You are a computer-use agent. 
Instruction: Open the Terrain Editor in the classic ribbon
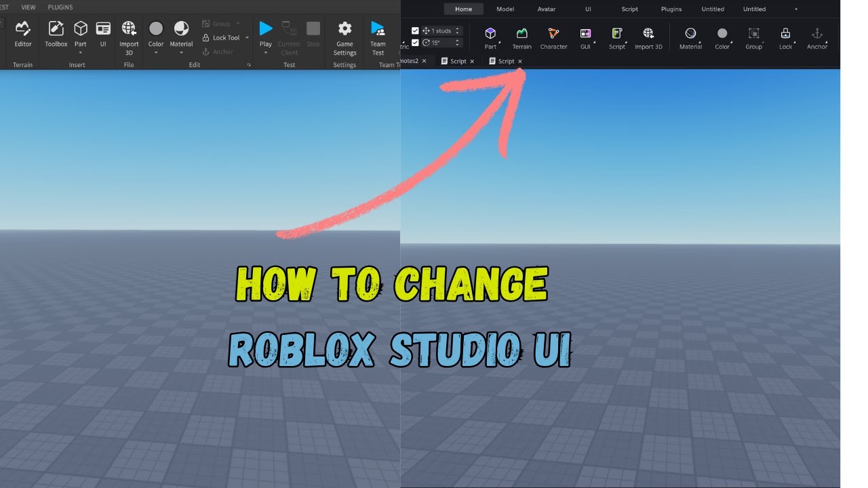coord(23,33)
